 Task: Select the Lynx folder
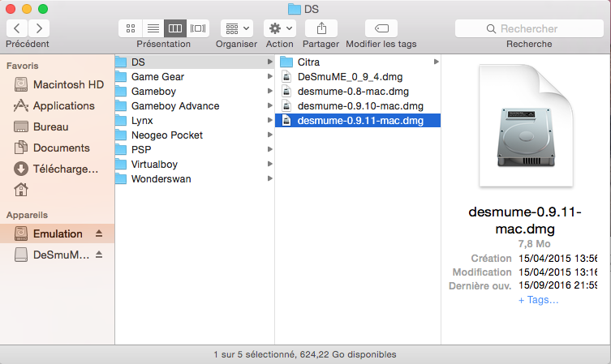[195, 120]
